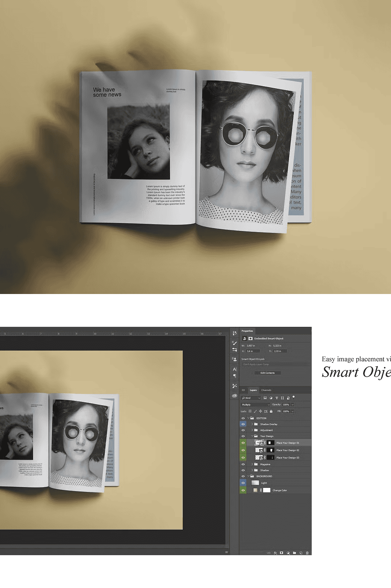Image resolution: width=391 pixels, height=588 pixels.
Task: Filter layers by type layers icon
Action: (276, 398)
